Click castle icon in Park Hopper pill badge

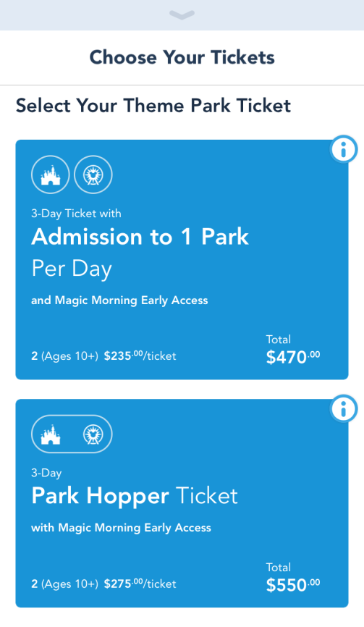tap(51, 434)
